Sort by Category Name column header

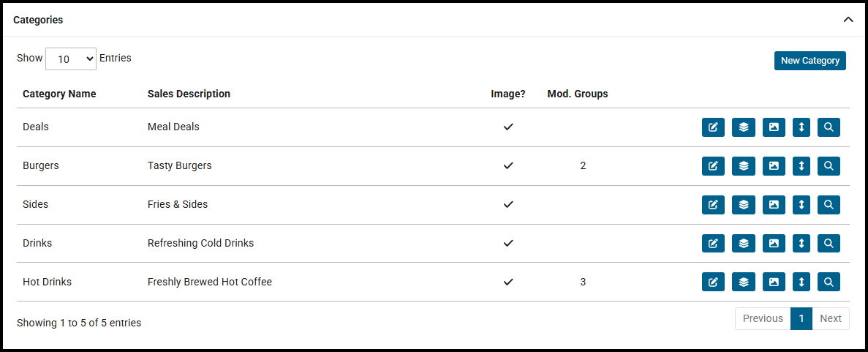tap(59, 94)
